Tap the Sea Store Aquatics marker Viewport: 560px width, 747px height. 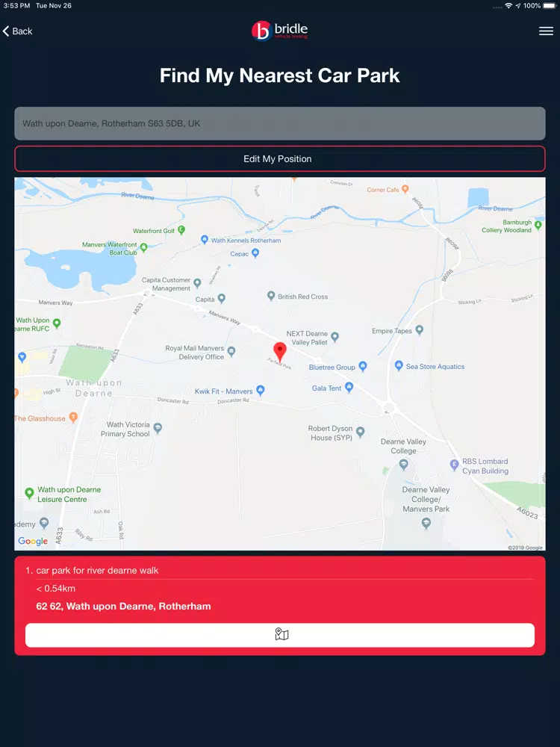tap(399, 365)
